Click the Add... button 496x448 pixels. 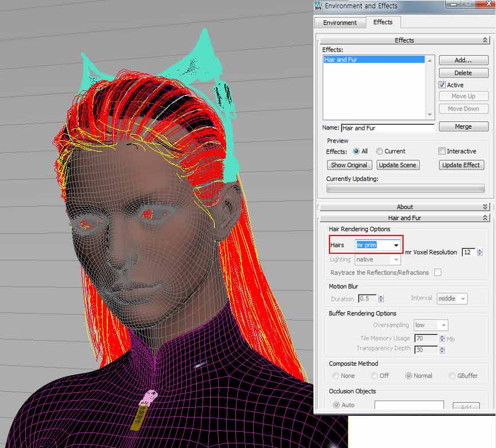pyautogui.click(x=463, y=60)
